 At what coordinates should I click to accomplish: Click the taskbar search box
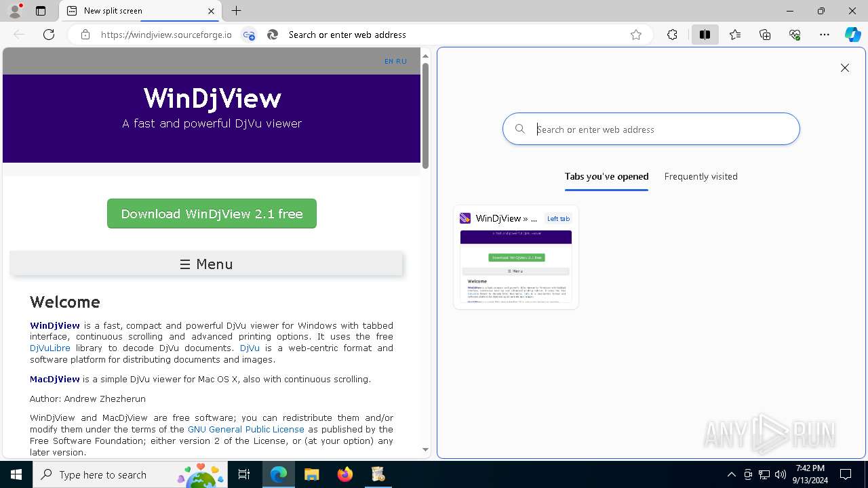(131, 474)
